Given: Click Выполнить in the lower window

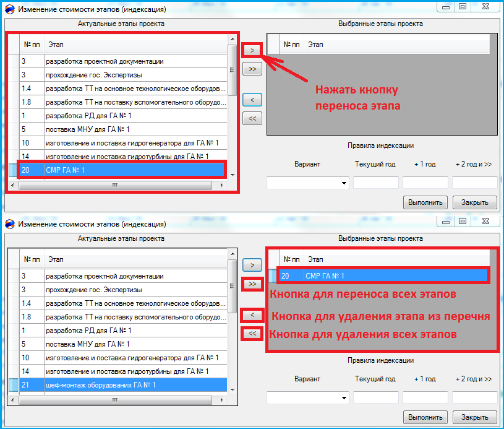Looking at the screenshot, I should [x=425, y=417].
